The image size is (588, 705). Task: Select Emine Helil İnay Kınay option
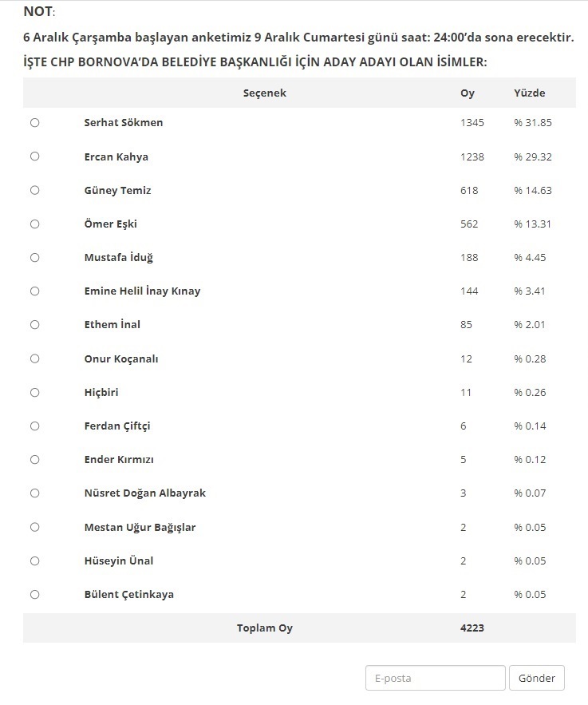pos(34,291)
